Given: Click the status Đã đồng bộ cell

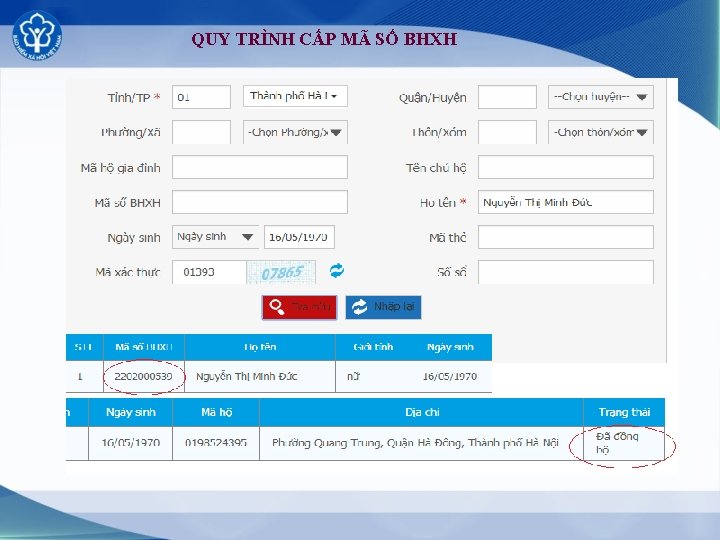Looking at the screenshot, I should click(x=624, y=443).
